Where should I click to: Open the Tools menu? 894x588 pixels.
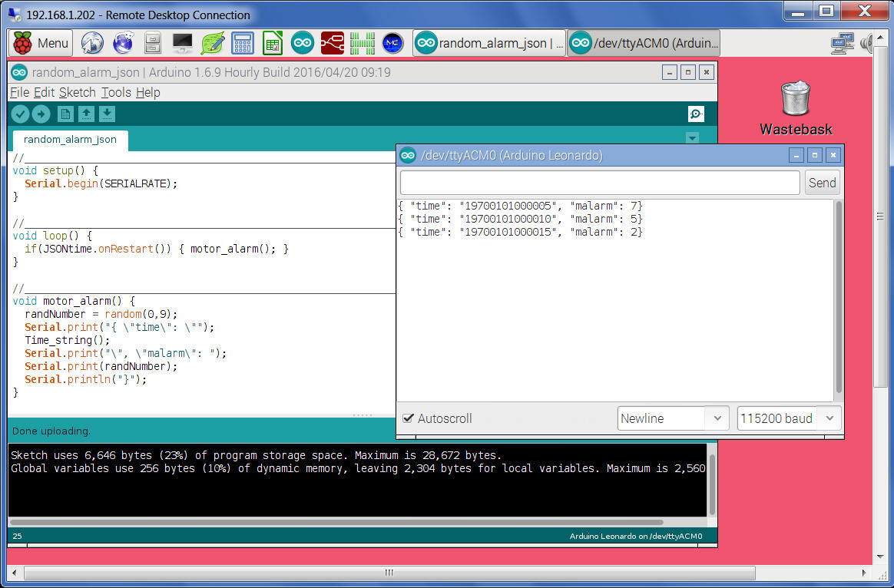[116, 92]
